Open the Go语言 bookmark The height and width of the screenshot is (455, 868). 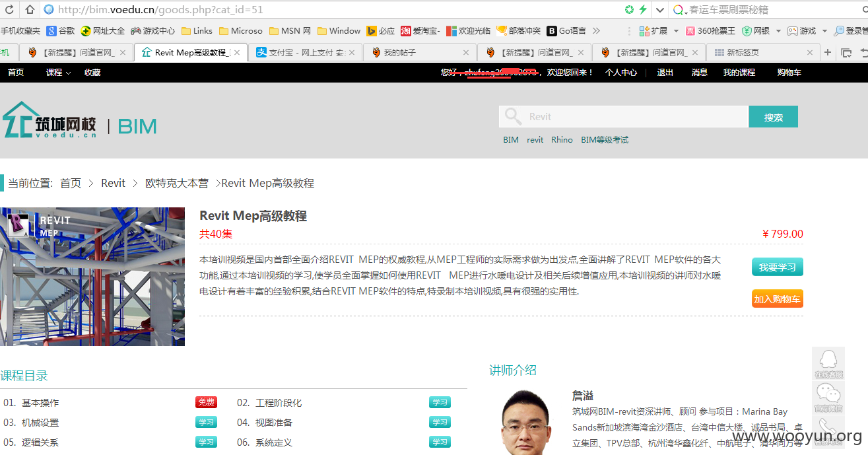click(x=566, y=31)
